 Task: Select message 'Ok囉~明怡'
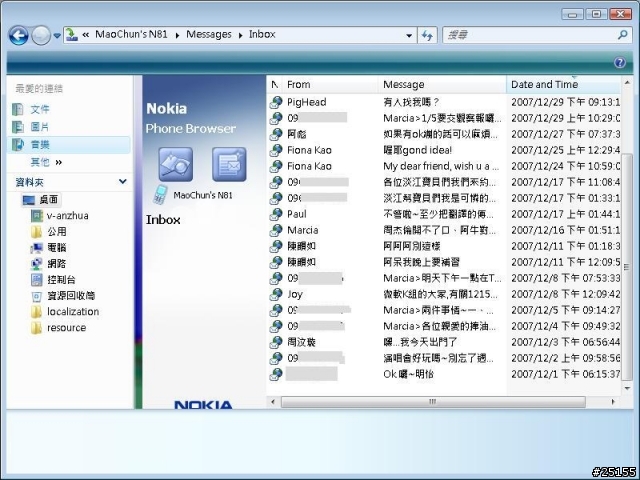point(408,374)
